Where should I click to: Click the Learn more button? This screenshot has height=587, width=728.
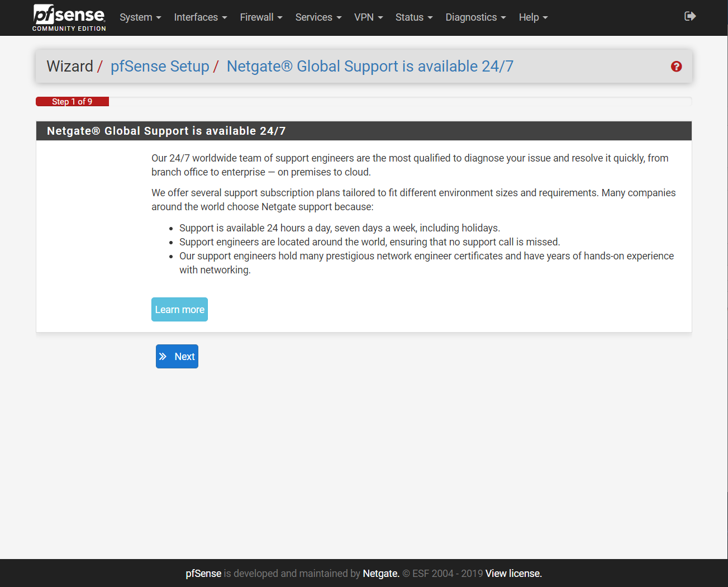coord(179,310)
